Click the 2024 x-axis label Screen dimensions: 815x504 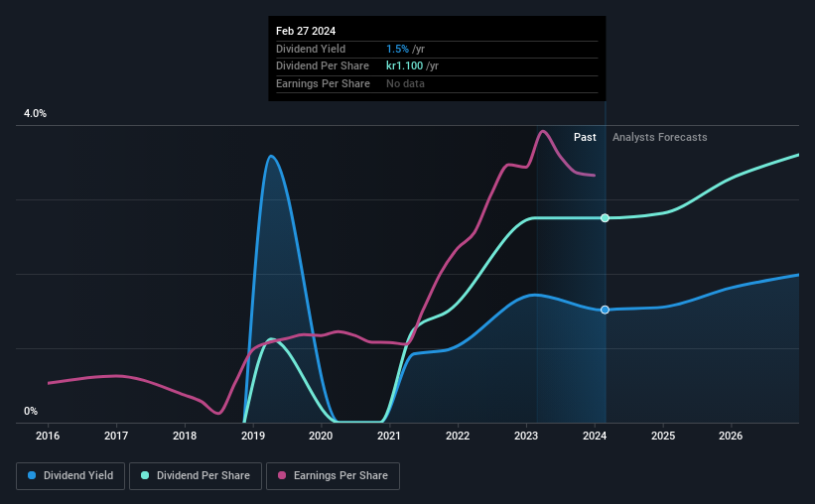coord(595,436)
